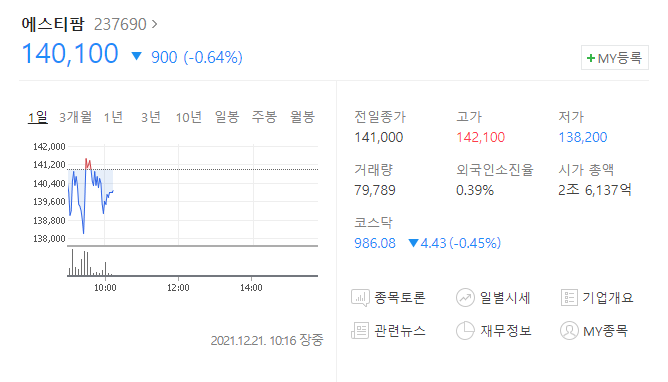Screen dimensions: 668x382
Task: Switch to the 3년 chart tab
Action: coord(151,117)
